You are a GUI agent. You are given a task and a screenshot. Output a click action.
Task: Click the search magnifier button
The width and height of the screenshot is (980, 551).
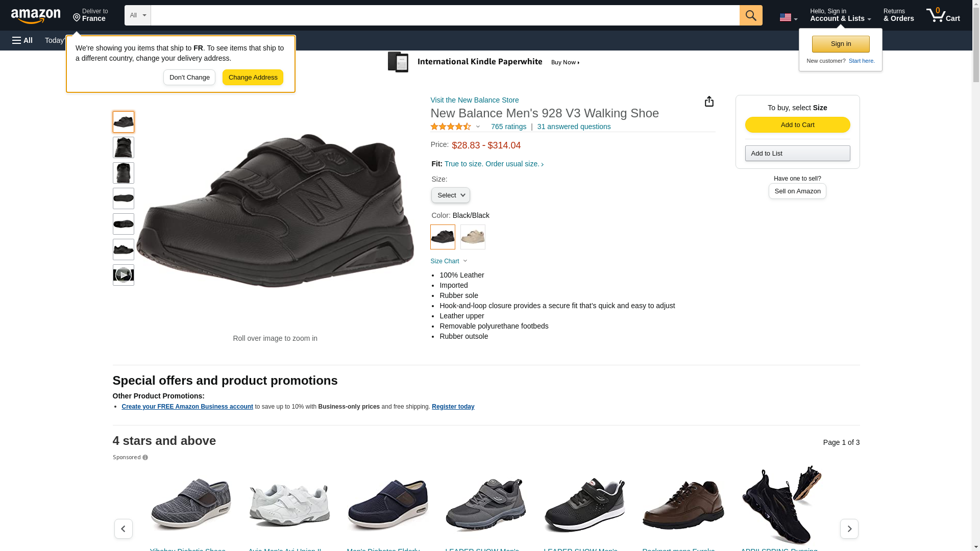(750, 15)
